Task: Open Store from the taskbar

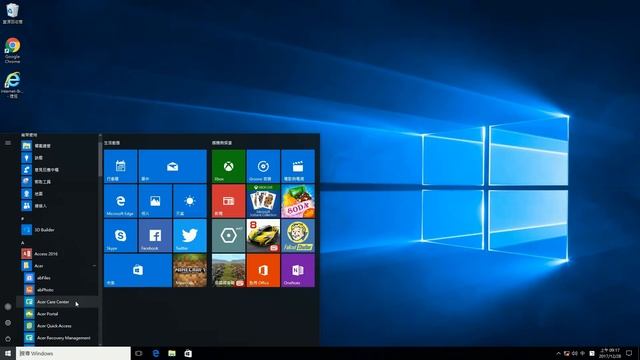Action: [x=188, y=353]
